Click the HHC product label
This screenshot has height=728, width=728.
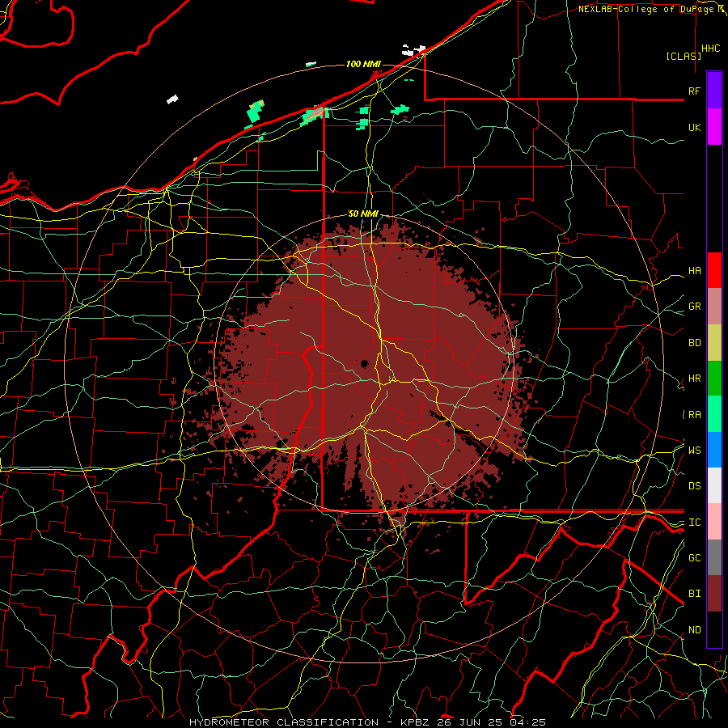pyautogui.click(x=710, y=49)
